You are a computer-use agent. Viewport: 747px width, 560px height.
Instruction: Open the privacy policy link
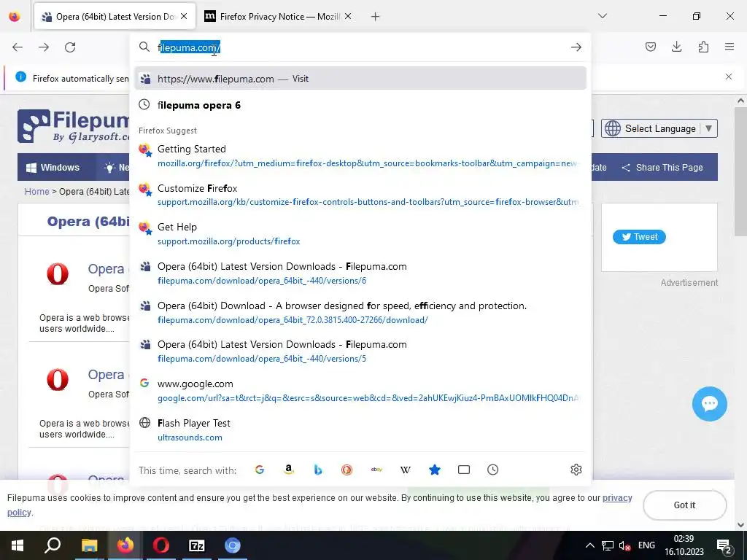617,498
